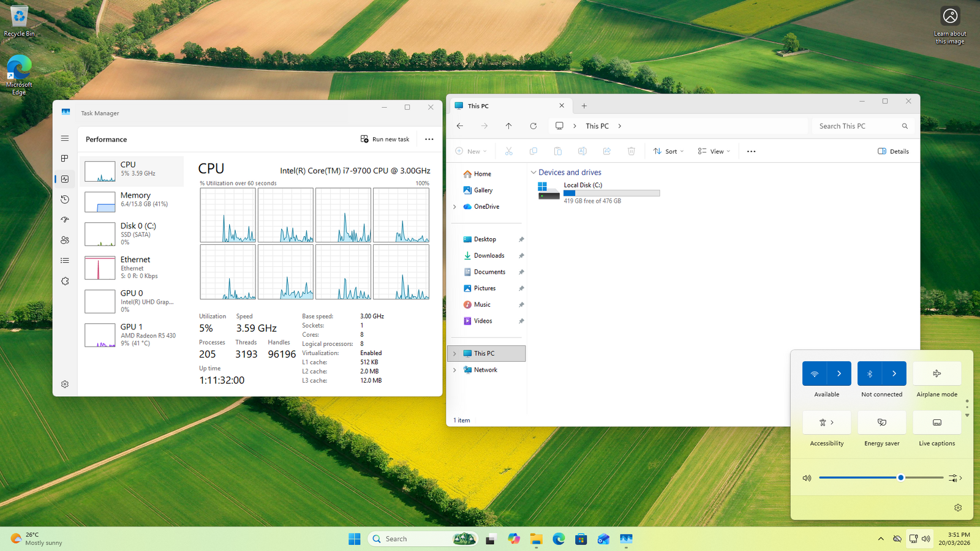Toggle Energy saver tile
980x551 pixels.
click(881, 422)
